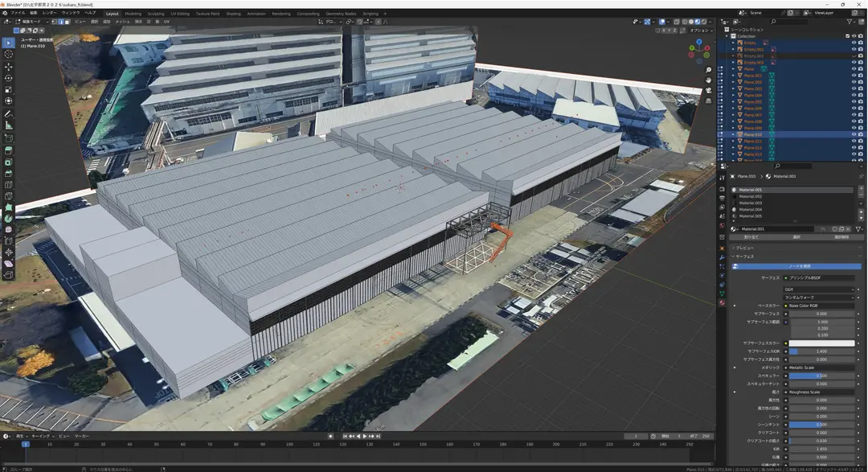Activate the Scale tool
The image size is (868, 472).
[x=8, y=90]
